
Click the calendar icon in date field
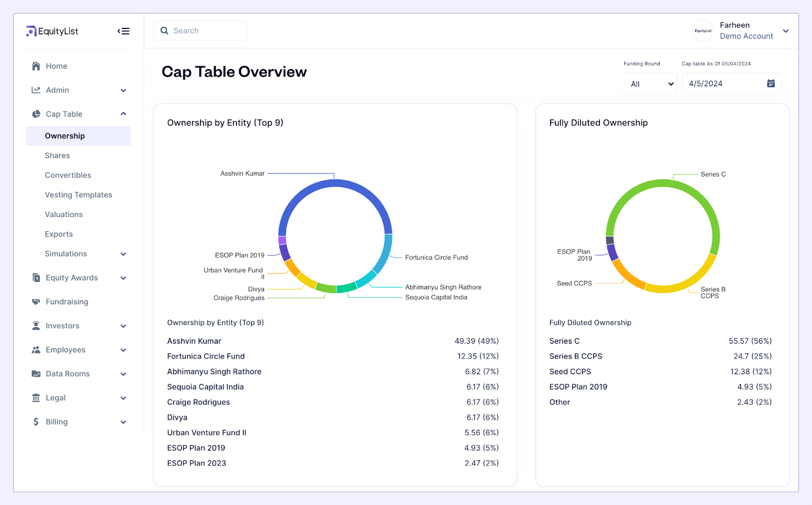click(x=771, y=83)
